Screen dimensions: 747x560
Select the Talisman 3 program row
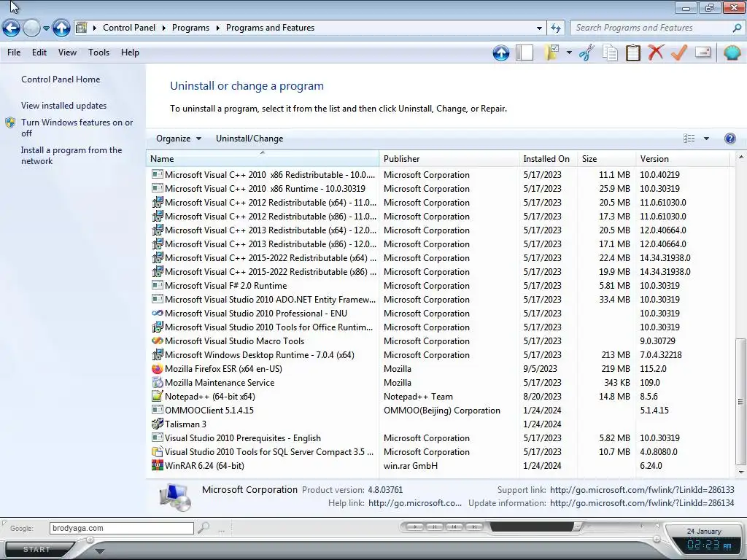(438, 424)
